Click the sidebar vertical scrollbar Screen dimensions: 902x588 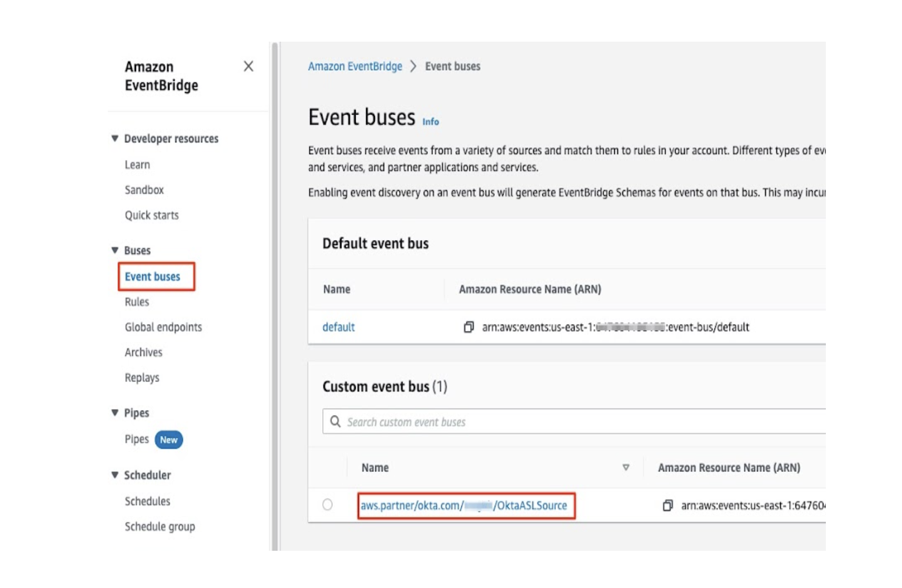[274, 295]
